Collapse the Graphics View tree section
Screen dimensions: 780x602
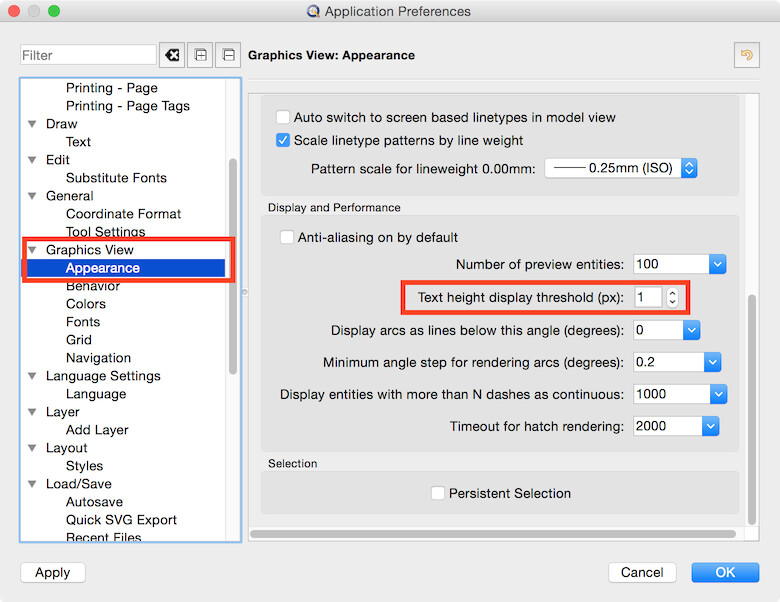[32, 250]
